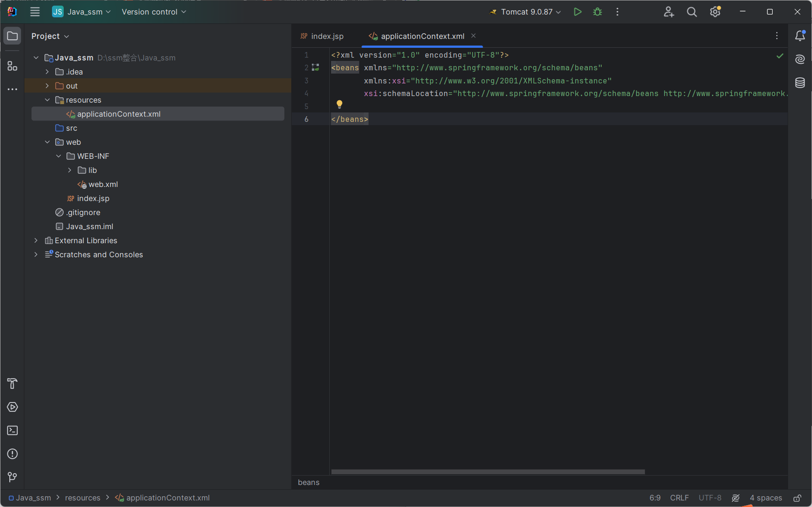This screenshot has width=812, height=507.
Task: Open the Database tool window on the right sidebar
Action: click(x=800, y=83)
